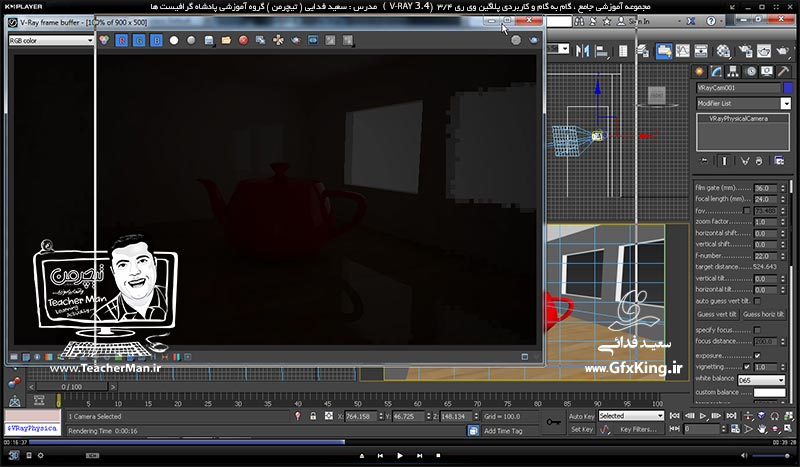Viewport: 800px width, 467px height.
Task: Select VRayPhysicalCamera in modifier stack
Action: coord(738,118)
